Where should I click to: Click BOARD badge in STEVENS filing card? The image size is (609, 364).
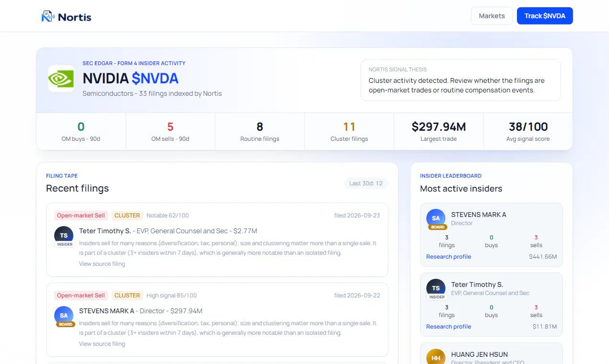click(x=66, y=324)
